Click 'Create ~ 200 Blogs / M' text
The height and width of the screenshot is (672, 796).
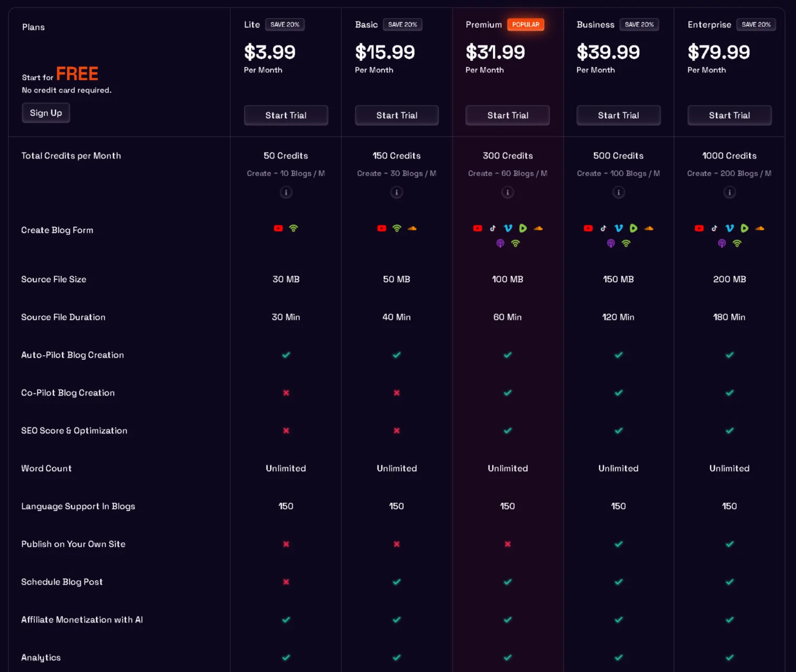(x=729, y=173)
